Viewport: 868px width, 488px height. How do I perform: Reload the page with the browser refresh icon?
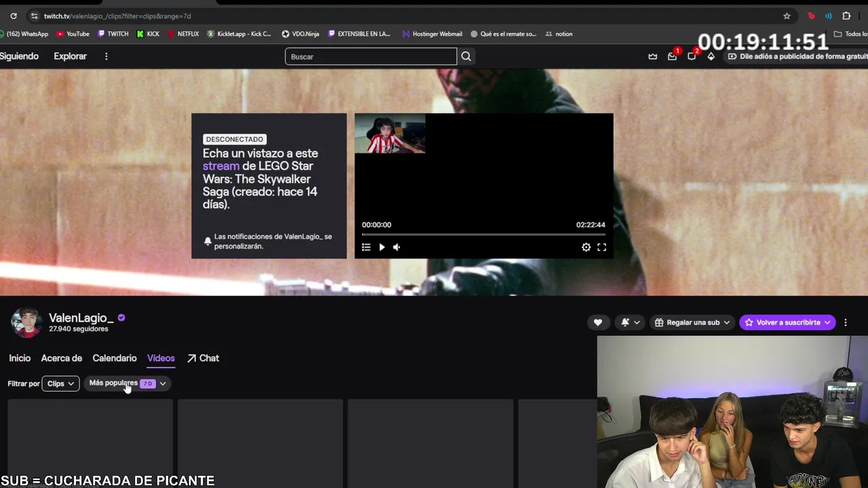point(13,16)
